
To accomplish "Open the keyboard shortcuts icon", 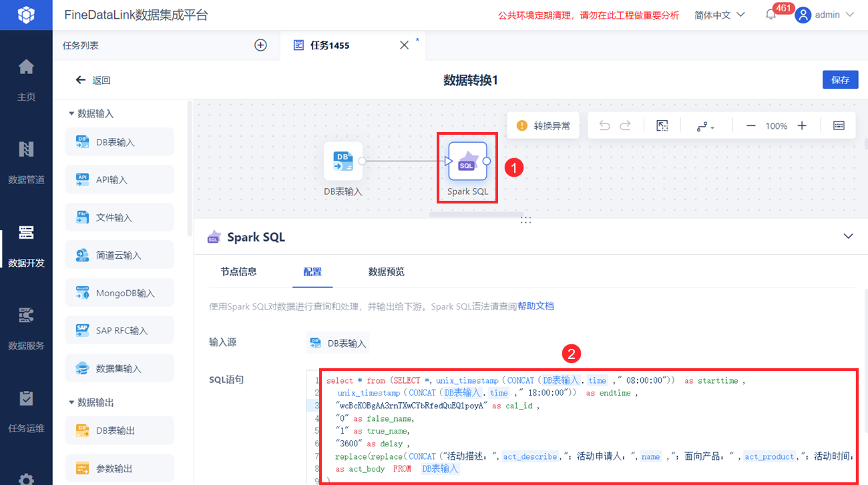I will click(839, 125).
